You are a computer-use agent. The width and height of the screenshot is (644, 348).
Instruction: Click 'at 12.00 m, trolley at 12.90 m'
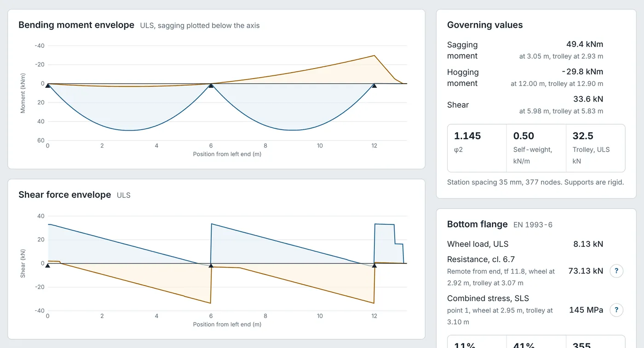tap(557, 84)
